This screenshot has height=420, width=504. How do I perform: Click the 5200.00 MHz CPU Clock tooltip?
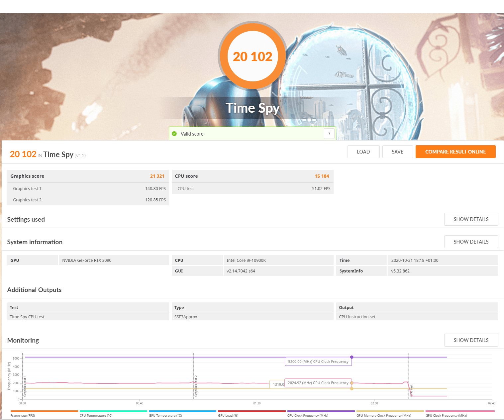pos(318,362)
